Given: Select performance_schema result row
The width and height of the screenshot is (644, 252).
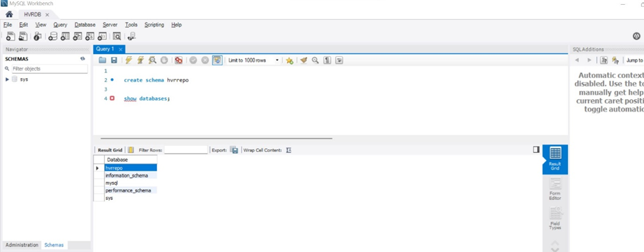Looking at the screenshot, I should click(131, 191).
